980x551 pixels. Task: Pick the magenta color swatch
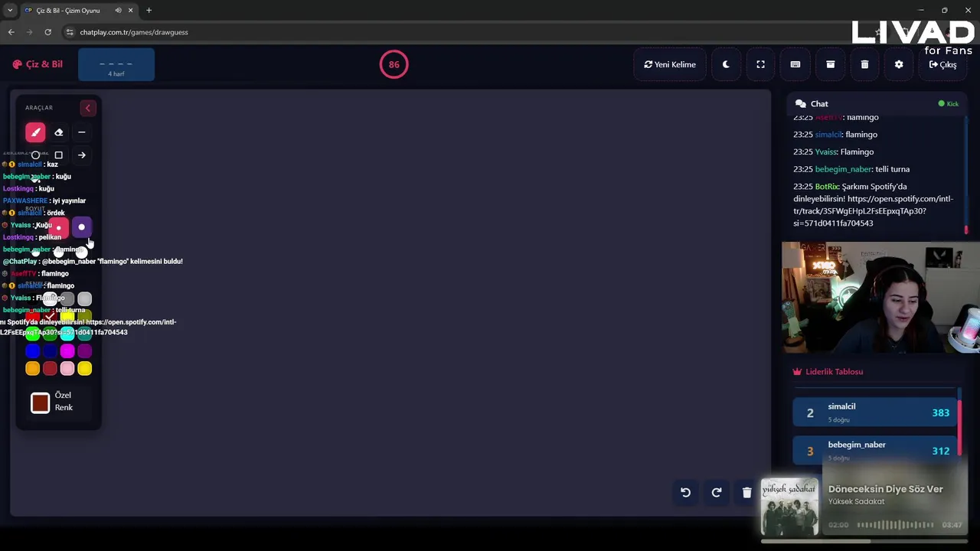pyautogui.click(x=67, y=351)
